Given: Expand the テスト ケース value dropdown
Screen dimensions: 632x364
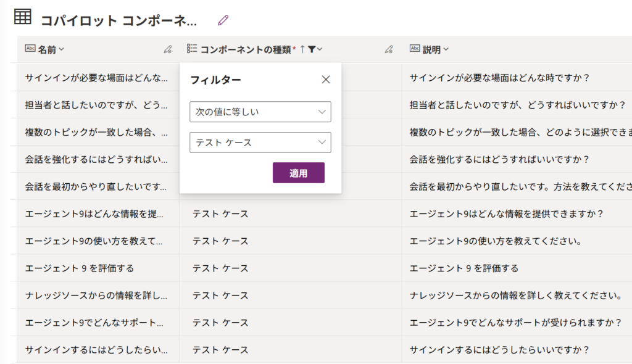Looking at the screenshot, I should (260, 143).
